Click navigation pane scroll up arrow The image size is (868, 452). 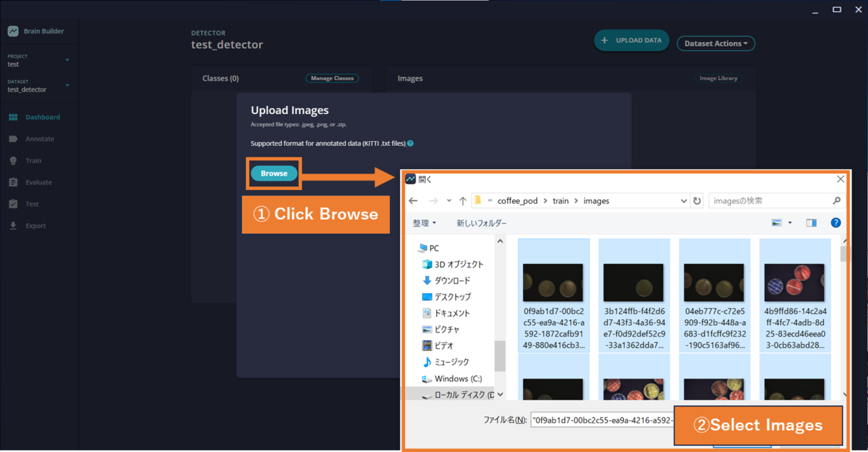tap(500, 241)
